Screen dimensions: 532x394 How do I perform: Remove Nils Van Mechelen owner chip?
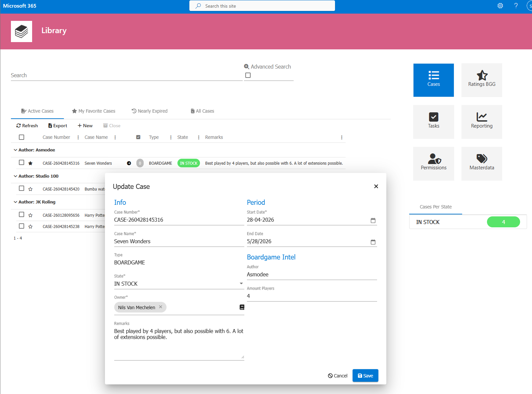tap(161, 307)
